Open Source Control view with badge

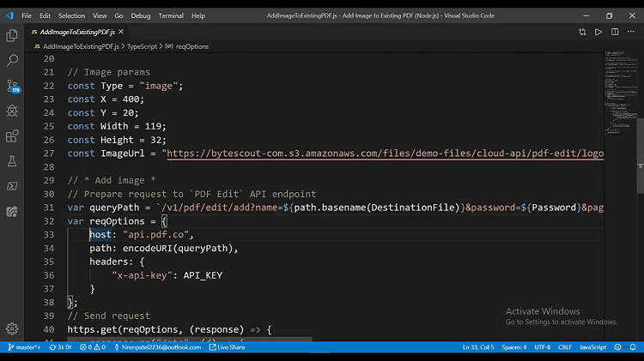[12, 86]
